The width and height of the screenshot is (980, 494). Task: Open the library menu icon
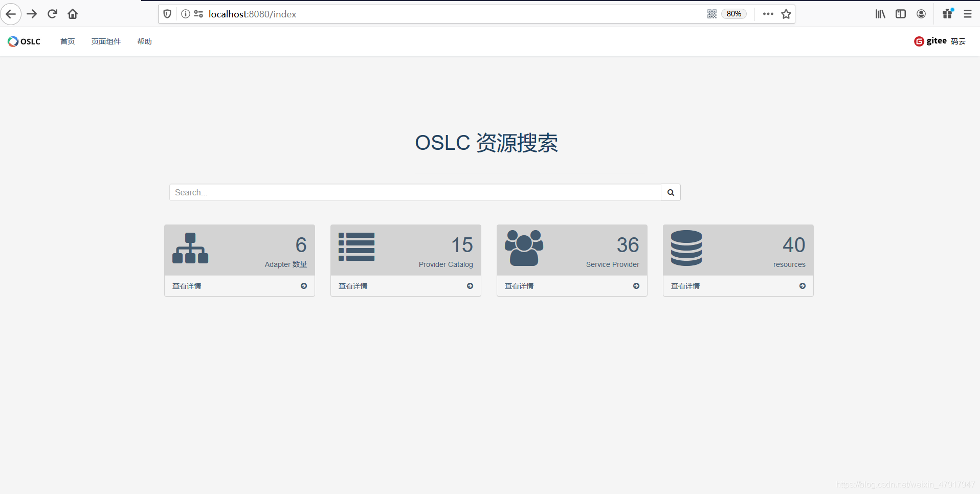click(x=880, y=14)
